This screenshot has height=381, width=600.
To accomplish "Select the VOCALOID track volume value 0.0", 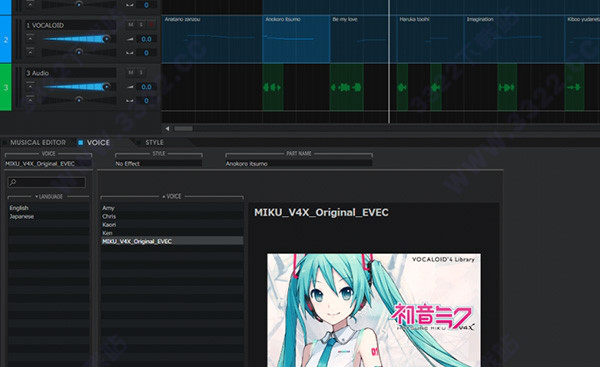I will 147,39.
